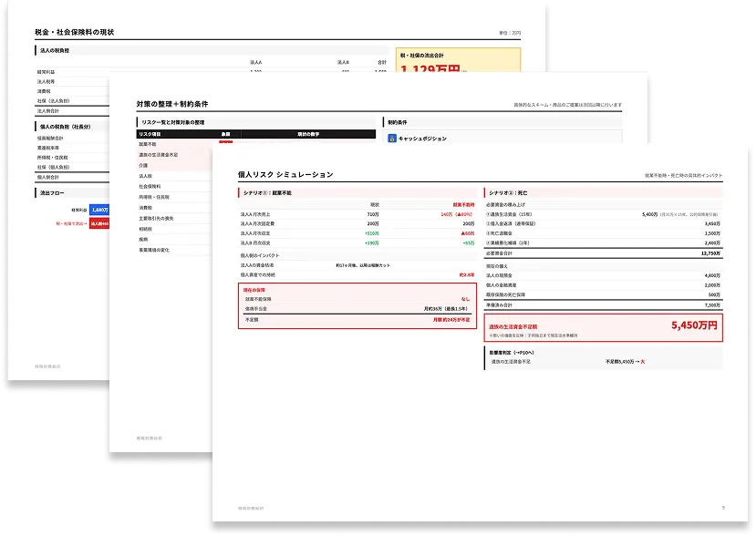Click the red 法人税等 flow box

(99, 223)
